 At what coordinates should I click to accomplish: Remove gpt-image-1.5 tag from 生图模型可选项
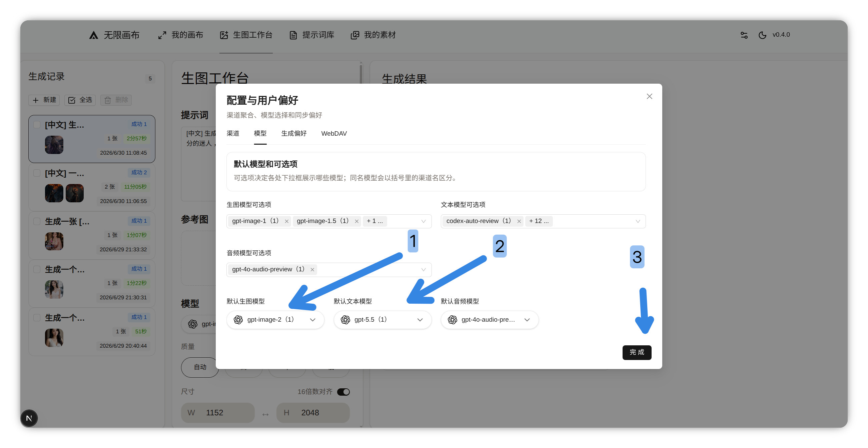tap(356, 221)
